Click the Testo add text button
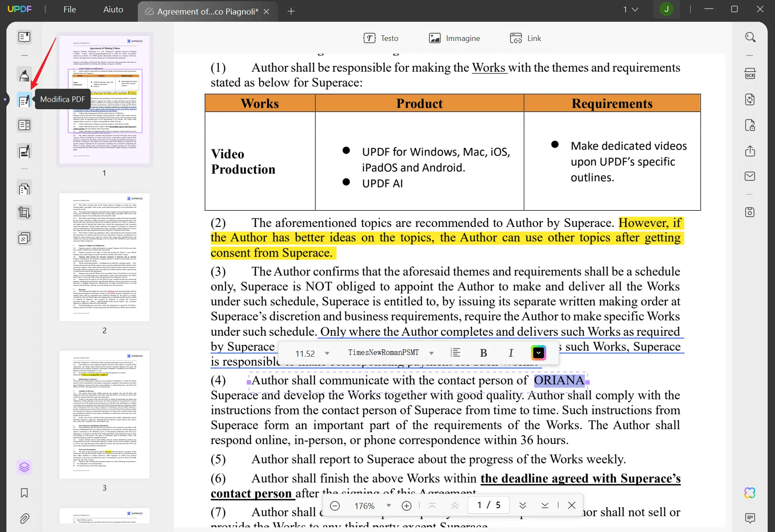 click(x=381, y=38)
